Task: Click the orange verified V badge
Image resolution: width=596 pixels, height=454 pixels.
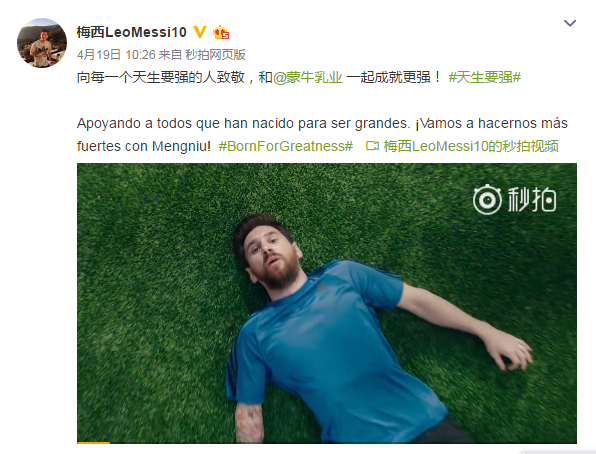Action: [x=200, y=32]
